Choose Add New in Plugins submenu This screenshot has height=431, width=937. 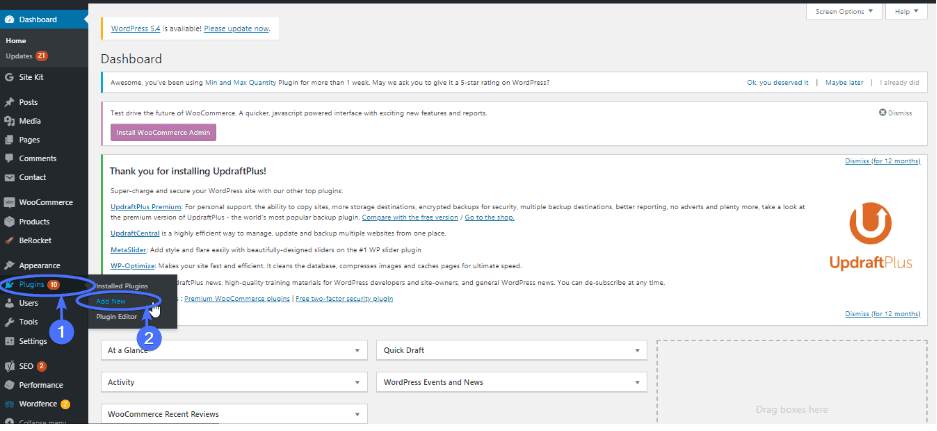coord(111,301)
